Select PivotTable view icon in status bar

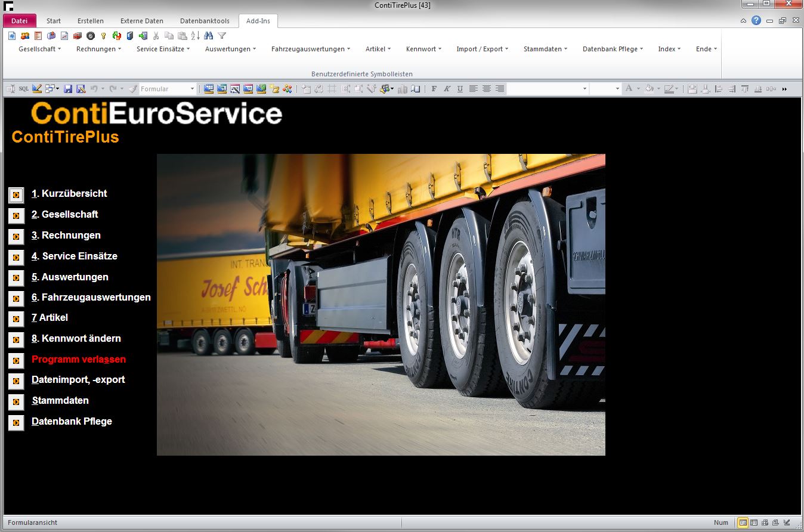(765, 522)
